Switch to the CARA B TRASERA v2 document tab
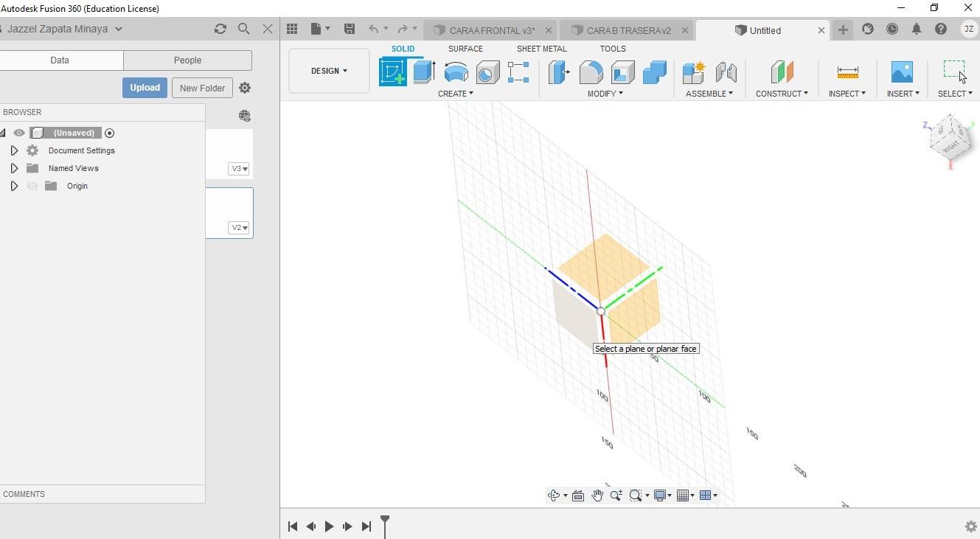 point(628,30)
